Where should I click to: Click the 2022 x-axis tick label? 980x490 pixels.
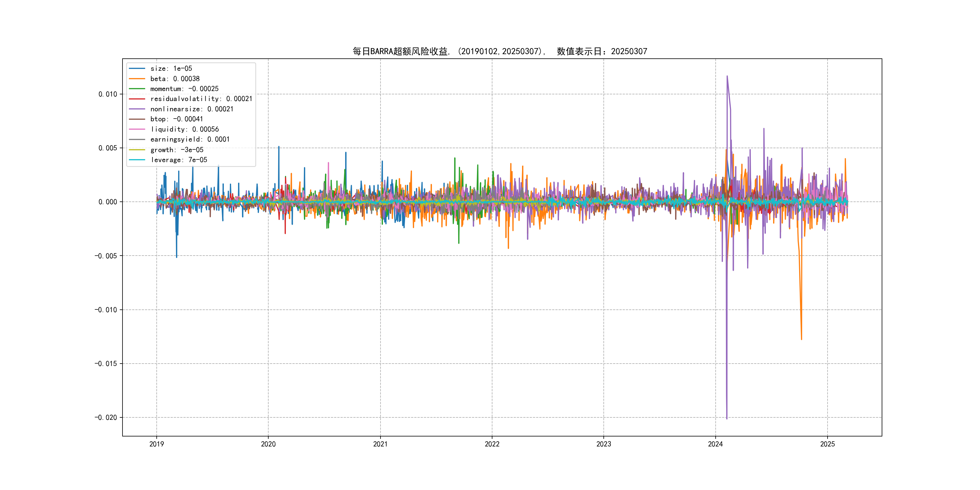(x=492, y=444)
